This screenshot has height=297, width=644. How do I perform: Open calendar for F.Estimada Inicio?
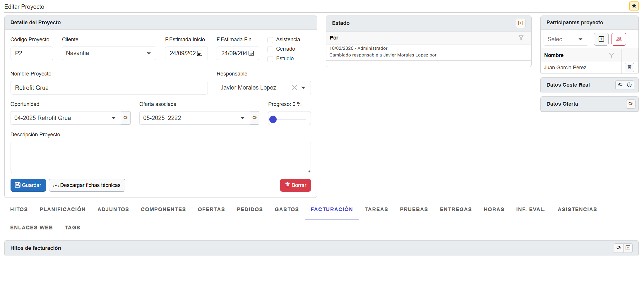point(200,53)
